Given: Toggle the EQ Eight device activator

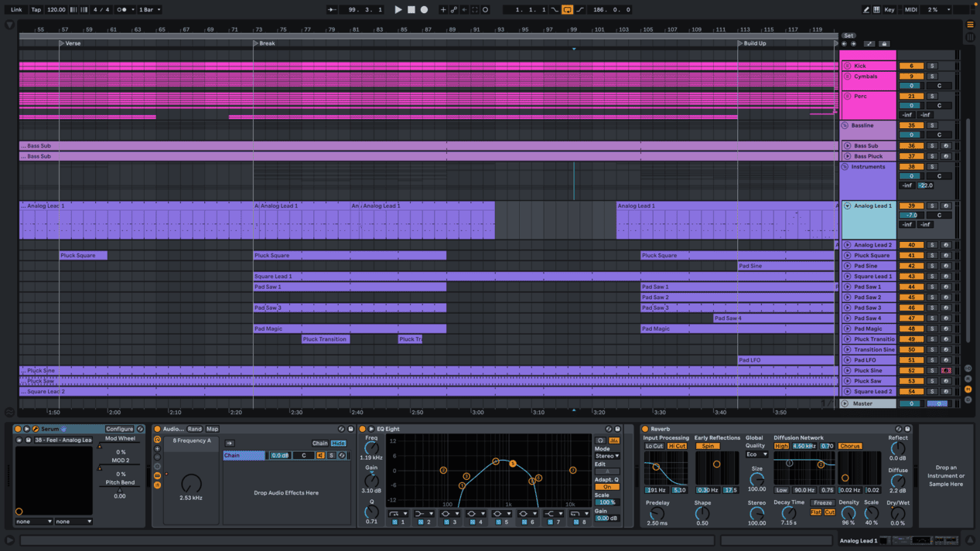Looking at the screenshot, I should [x=362, y=429].
